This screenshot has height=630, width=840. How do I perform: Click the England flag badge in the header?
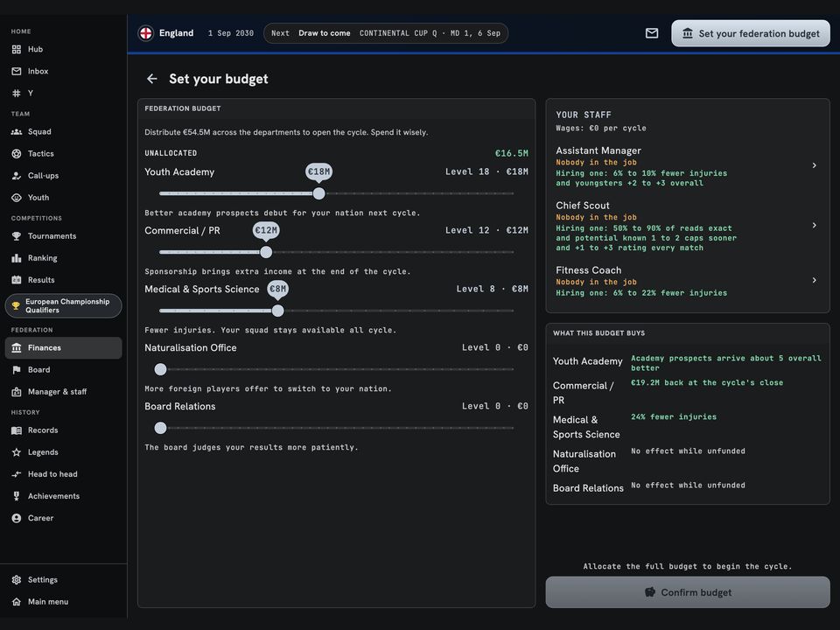146,33
